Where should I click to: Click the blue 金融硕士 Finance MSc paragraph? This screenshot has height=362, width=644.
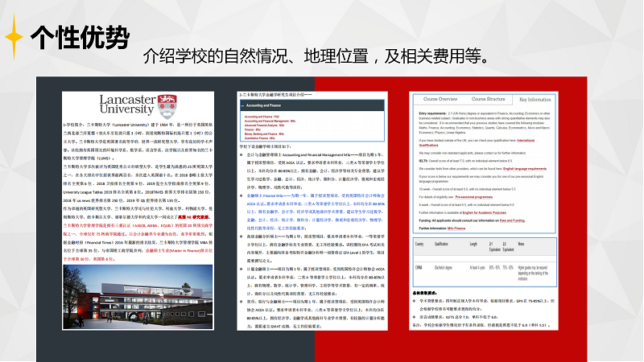[316, 212]
